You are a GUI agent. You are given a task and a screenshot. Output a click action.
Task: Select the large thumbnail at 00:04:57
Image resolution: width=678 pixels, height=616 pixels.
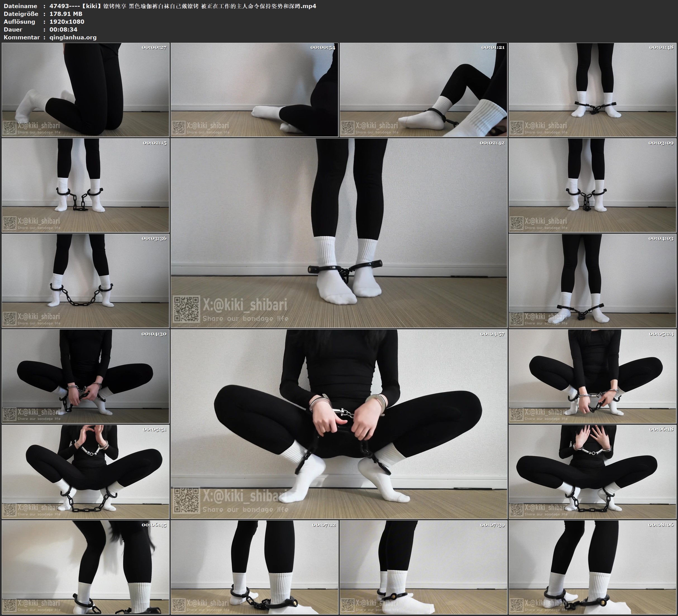(x=339, y=424)
